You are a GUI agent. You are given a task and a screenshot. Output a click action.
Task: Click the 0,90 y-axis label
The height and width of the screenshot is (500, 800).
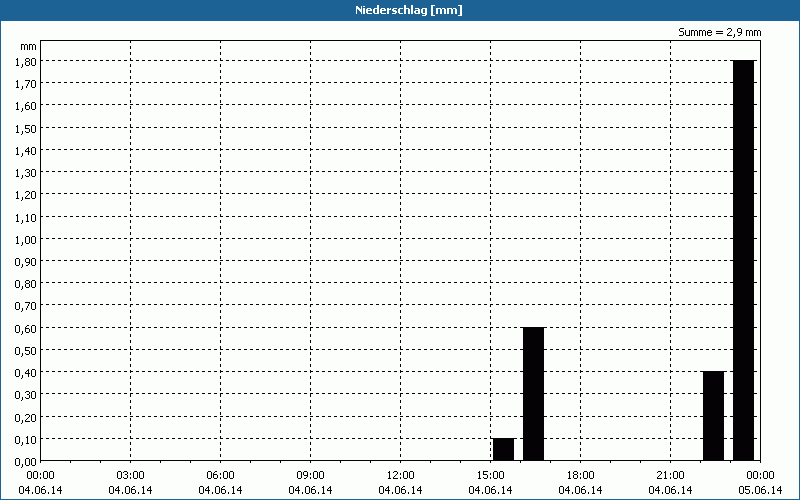tap(26, 262)
